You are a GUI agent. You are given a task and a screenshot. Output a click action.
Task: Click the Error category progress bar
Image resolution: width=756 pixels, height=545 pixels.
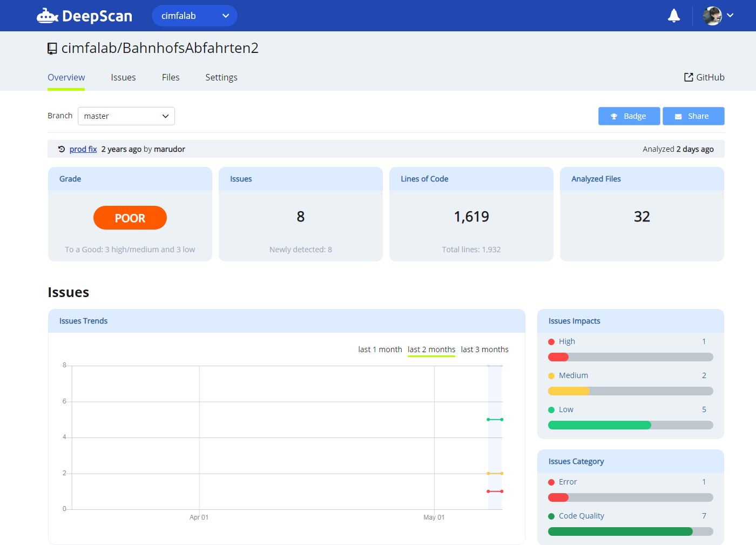coord(631,497)
